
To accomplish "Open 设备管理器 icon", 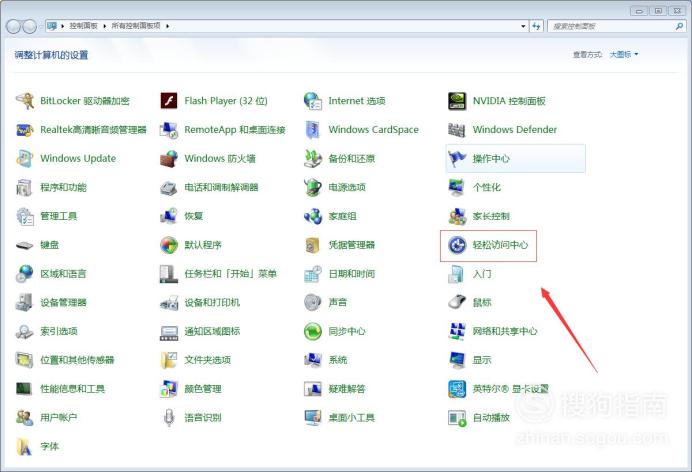I will coord(25,303).
